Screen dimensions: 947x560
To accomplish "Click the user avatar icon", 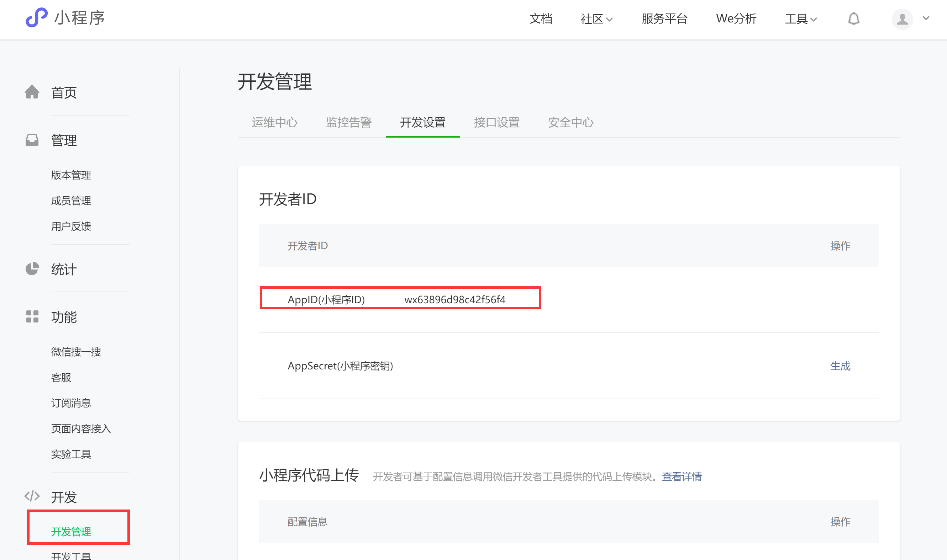I will [x=902, y=19].
